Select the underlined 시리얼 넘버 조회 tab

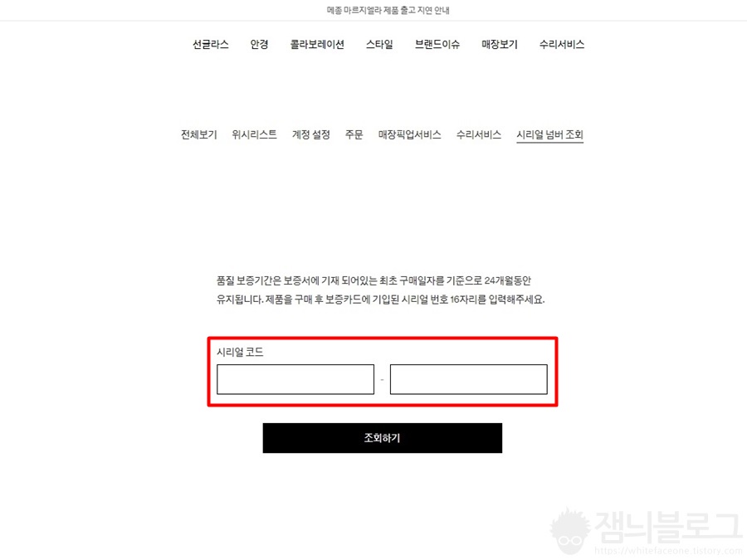click(x=549, y=134)
